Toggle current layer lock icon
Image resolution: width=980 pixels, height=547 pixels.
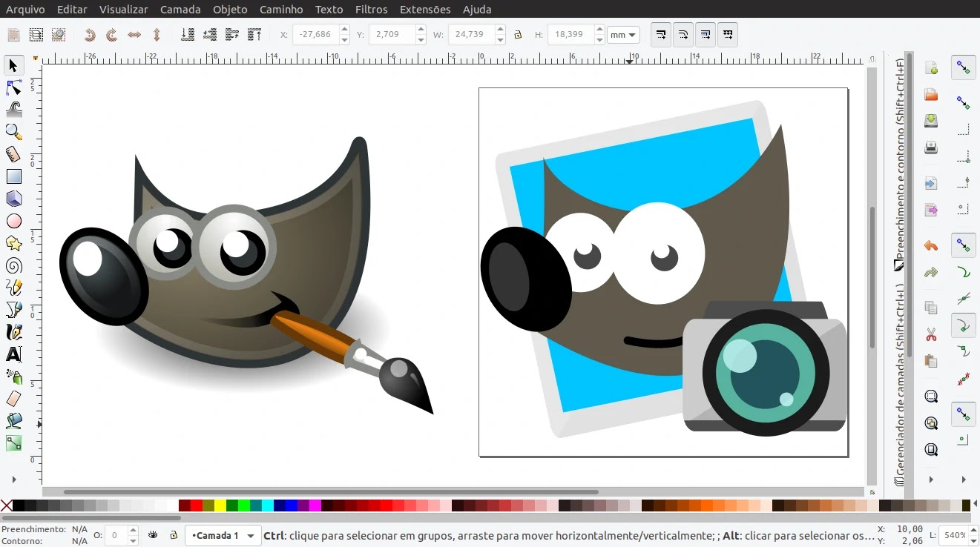173,535
